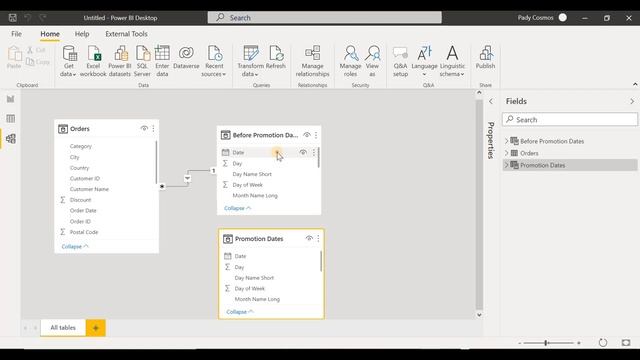Click the Redo arrow in title bar

pos(42,18)
